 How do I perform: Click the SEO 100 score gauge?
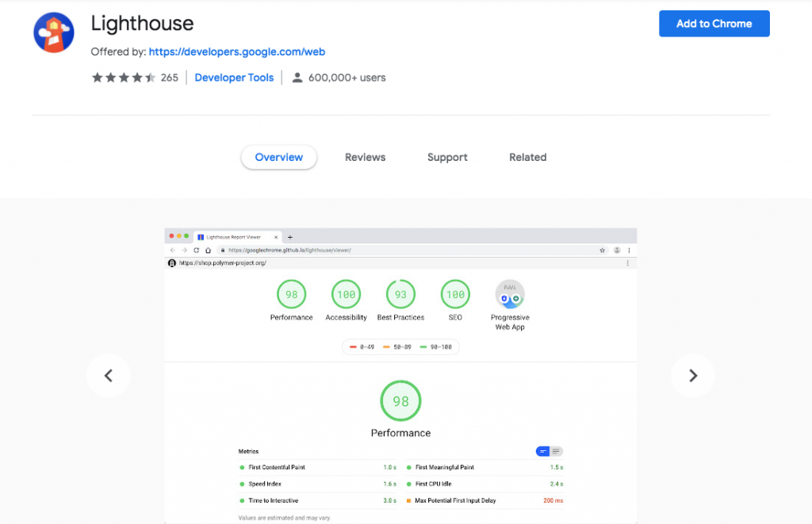click(455, 295)
